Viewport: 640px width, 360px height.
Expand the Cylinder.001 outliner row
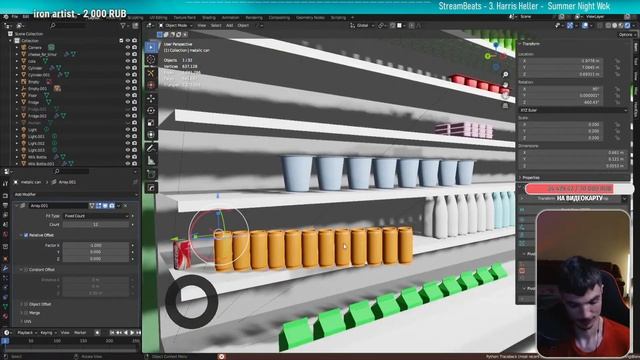pos(17,75)
